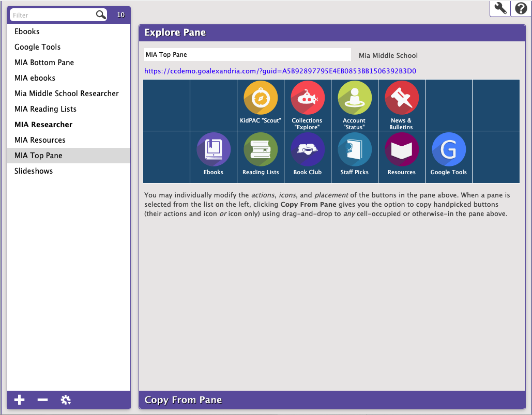The height and width of the screenshot is (415, 532).
Task: Click the Google Tools icon
Action: click(449, 150)
